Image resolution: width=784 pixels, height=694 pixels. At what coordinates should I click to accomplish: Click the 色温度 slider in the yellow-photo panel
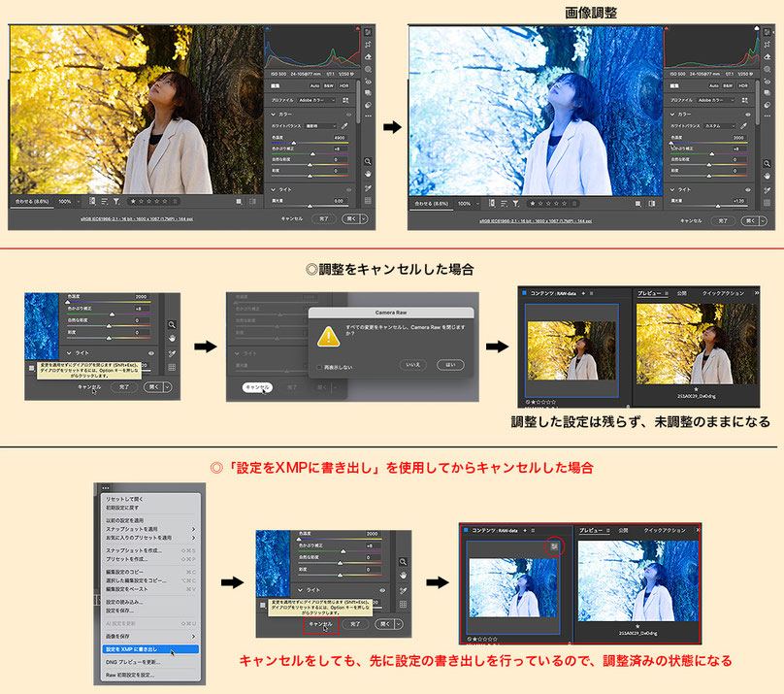click(310, 143)
